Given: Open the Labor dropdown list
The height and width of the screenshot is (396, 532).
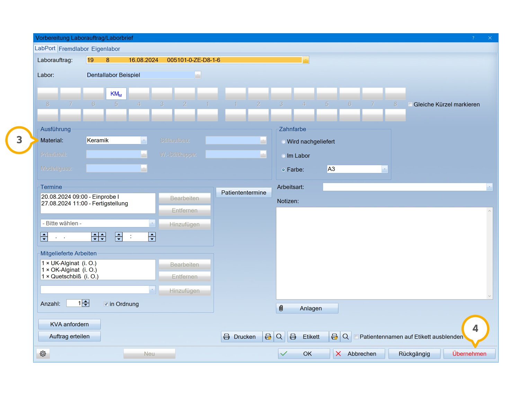Looking at the screenshot, I should pos(198,75).
